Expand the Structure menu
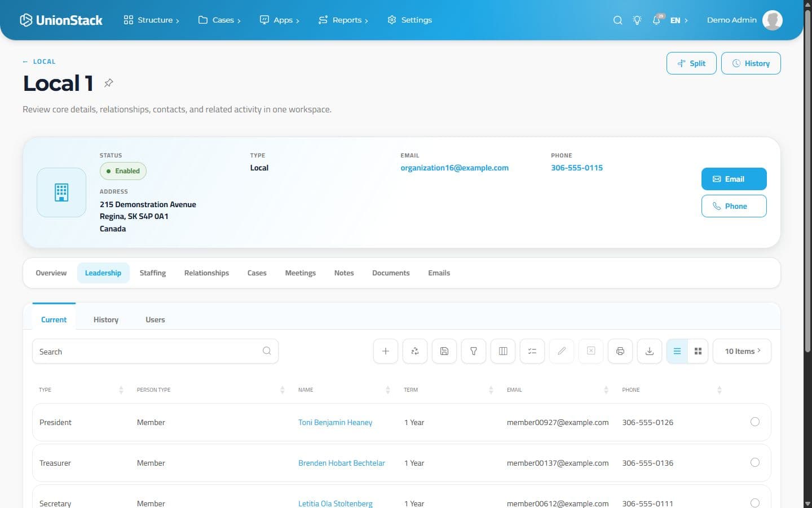Viewport: 812px width, 508px height. click(x=151, y=20)
